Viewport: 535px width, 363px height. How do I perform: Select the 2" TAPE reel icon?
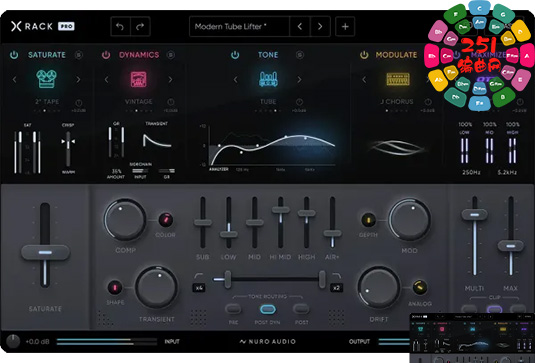[x=46, y=79]
